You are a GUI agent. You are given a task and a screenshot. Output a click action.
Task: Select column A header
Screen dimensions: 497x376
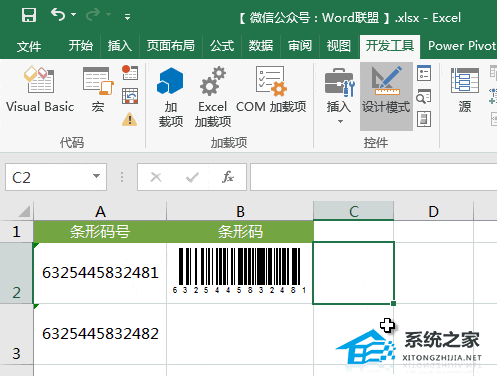[x=100, y=211]
